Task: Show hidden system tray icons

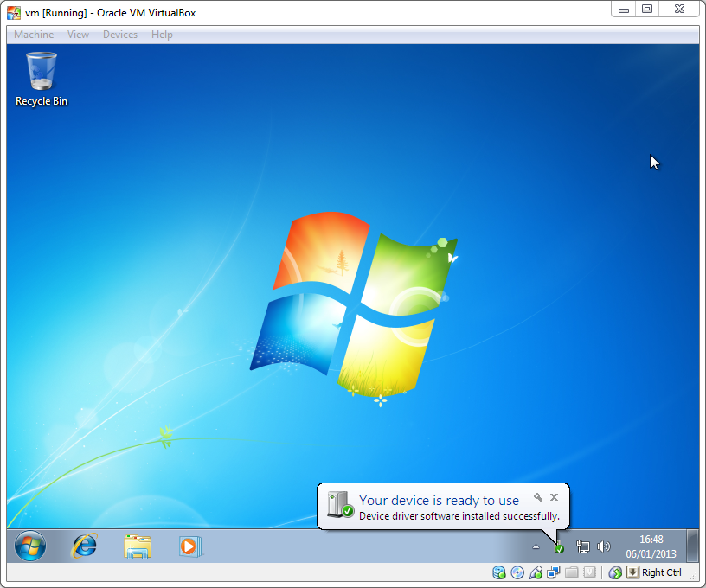Action: tap(536, 546)
